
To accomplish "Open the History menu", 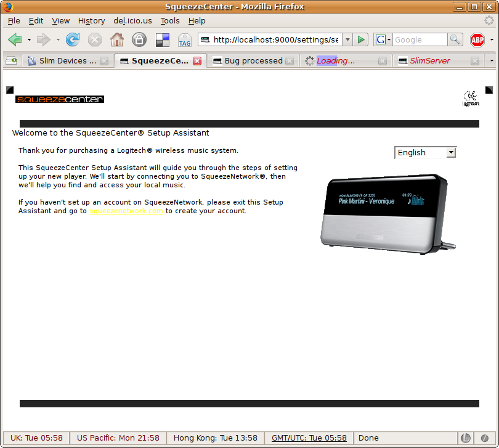I will [x=91, y=20].
